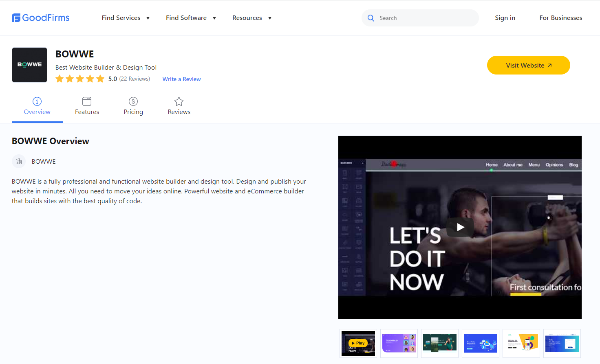Click the BOWWE company logo image
Image resolution: width=600 pixels, height=364 pixels.
pyautogui.click(x=29, y=65)
